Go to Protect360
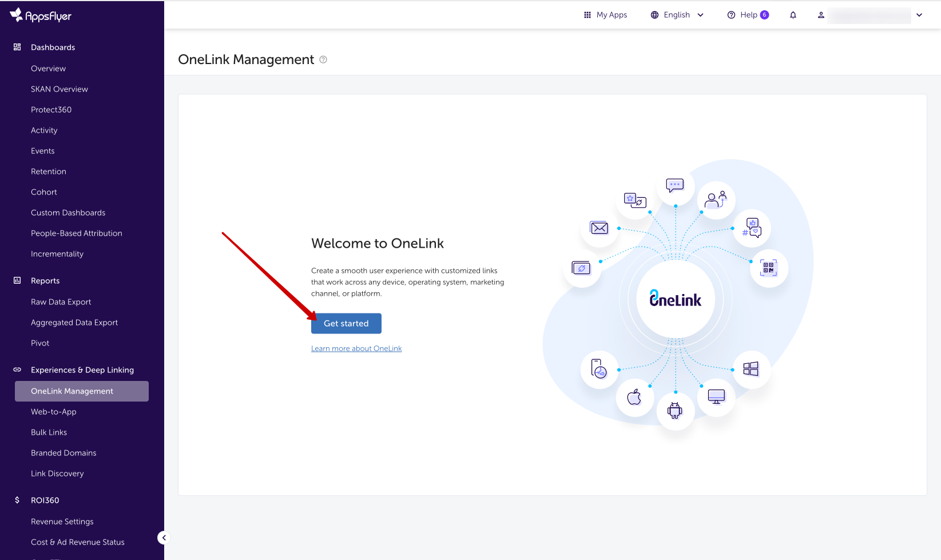Screen dimensions: 941x560 (51, 109)
